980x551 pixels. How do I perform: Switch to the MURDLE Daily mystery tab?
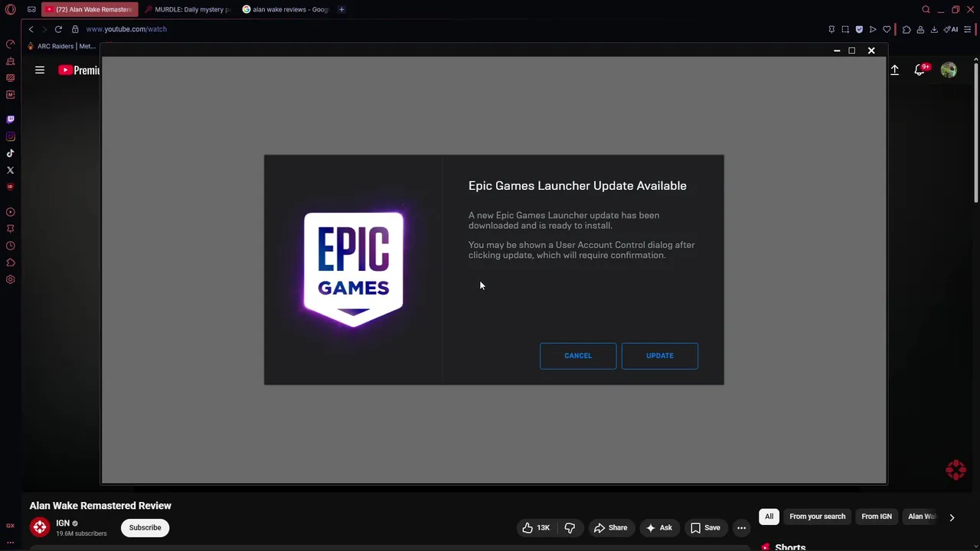click(x=188, y=9)
